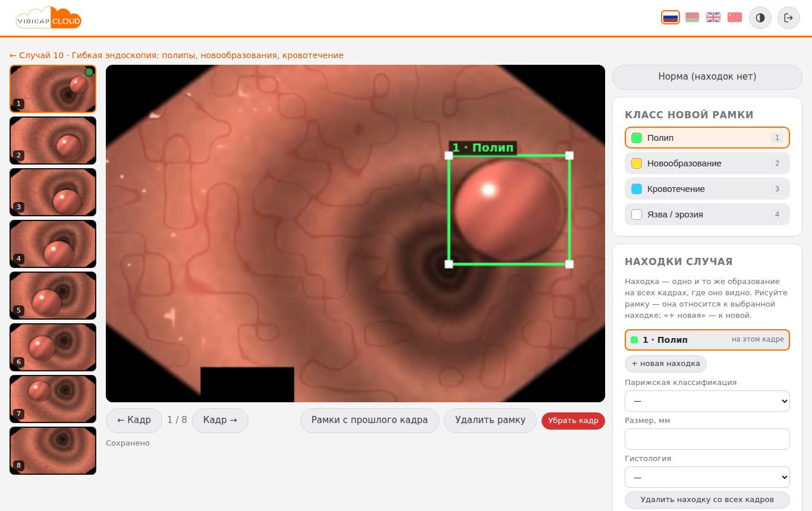Go back via the Случай 10 link
Viewport: 812px width, 511px height.
pos(177,55)
